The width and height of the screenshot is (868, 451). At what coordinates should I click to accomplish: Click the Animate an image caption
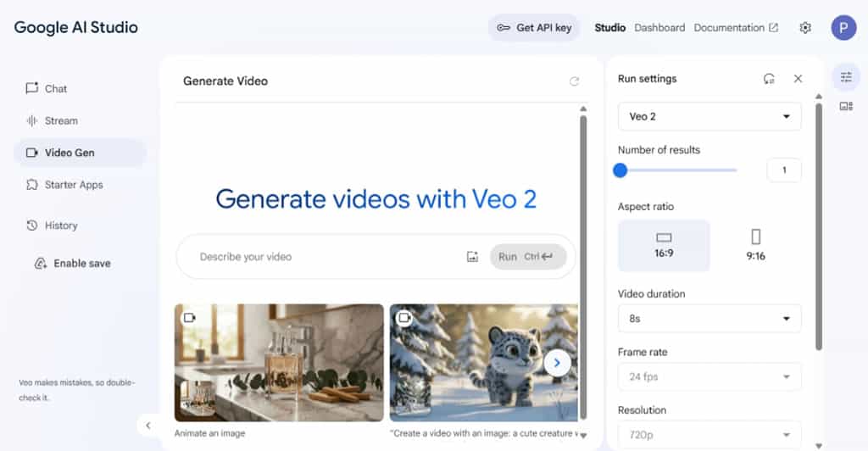pyautogui.click(x=210, y=433)
